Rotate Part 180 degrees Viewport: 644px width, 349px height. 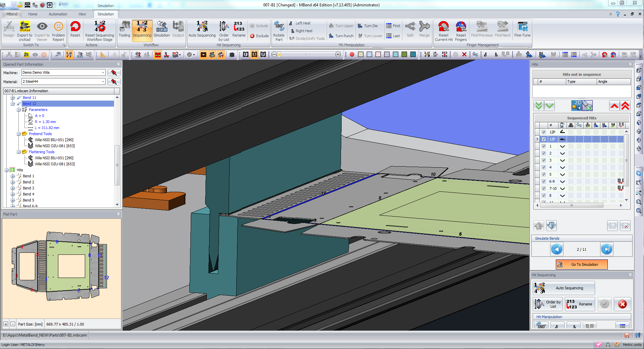279,31
